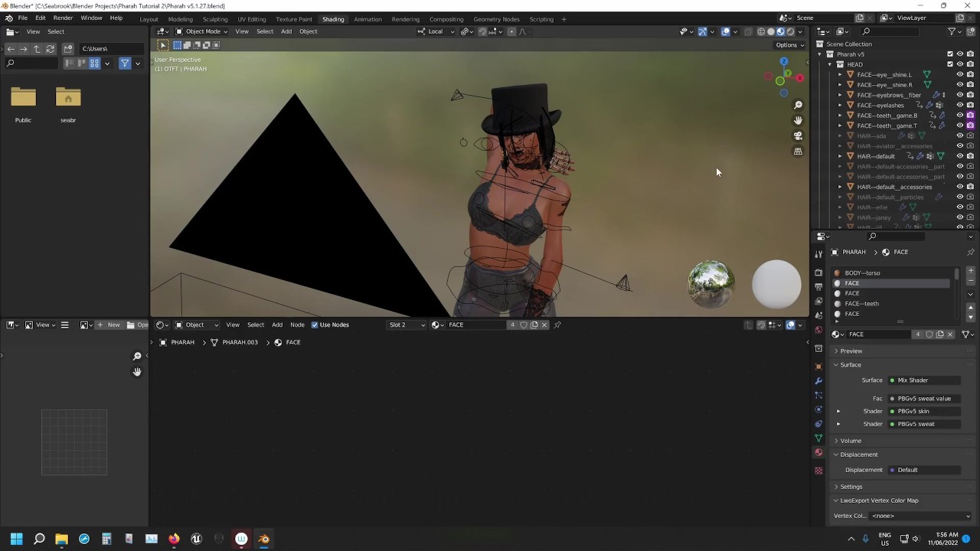Open the Vertex Color Map <none> dropdown

[921, 516]
